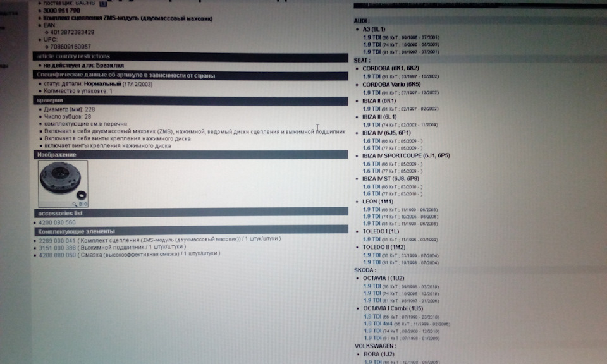Click the info icon next to SACHS supplier

tap(103, 4)
